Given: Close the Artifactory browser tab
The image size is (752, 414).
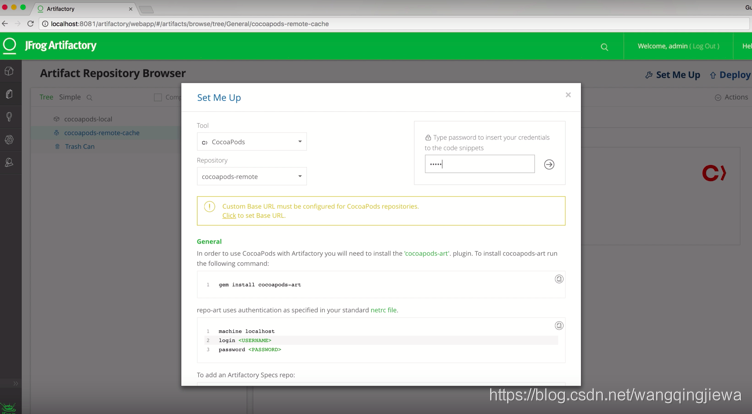Looking at the screenshot, I should [x=130, y=9].
